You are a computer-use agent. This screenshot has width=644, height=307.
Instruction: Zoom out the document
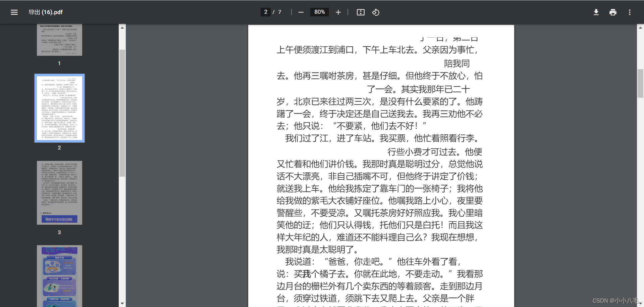[301, 12]
